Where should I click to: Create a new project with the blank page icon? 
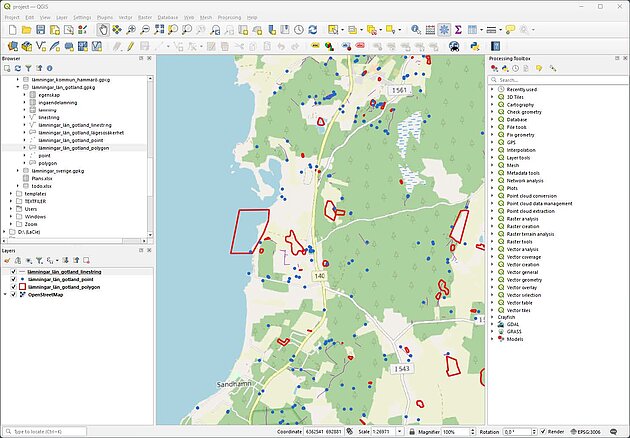click(12, 29)
